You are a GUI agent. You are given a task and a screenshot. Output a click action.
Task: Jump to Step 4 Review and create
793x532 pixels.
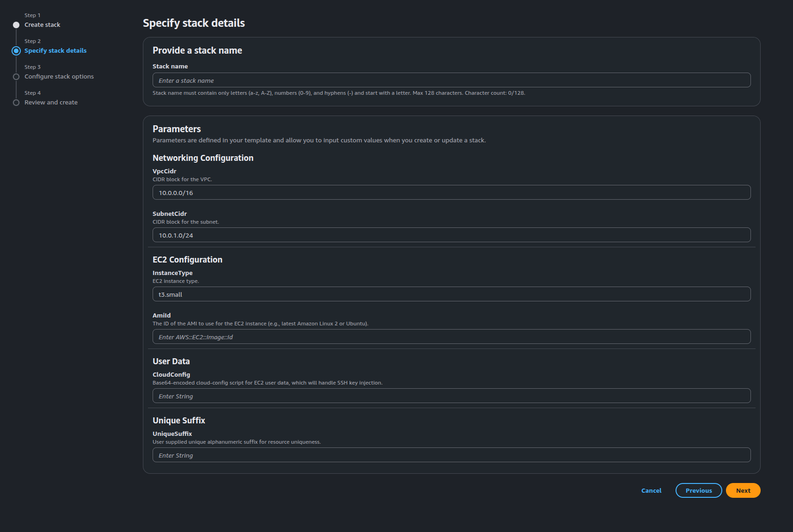(51, 102)
